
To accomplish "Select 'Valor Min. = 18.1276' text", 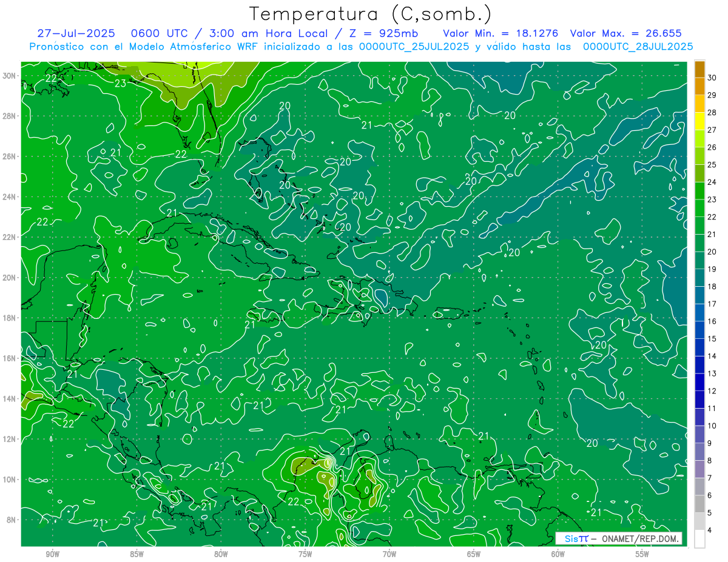I will [x=500, y=33].
